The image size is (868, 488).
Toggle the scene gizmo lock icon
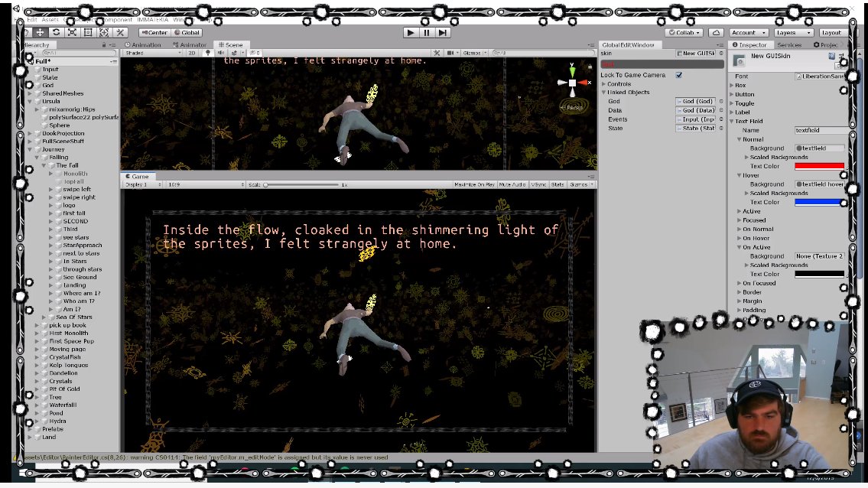pos(590,67)
